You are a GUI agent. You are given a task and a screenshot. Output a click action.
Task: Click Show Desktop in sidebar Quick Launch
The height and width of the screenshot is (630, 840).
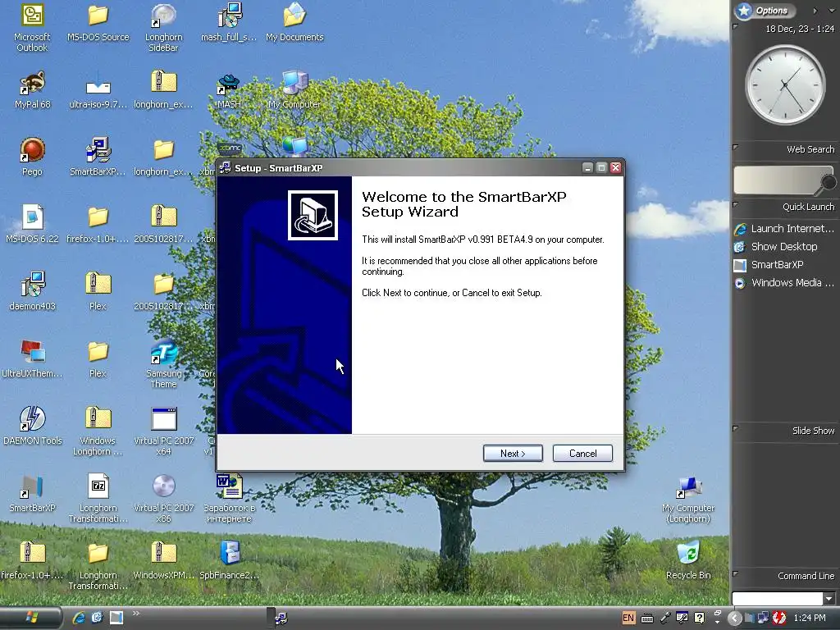tap(776, 247)
